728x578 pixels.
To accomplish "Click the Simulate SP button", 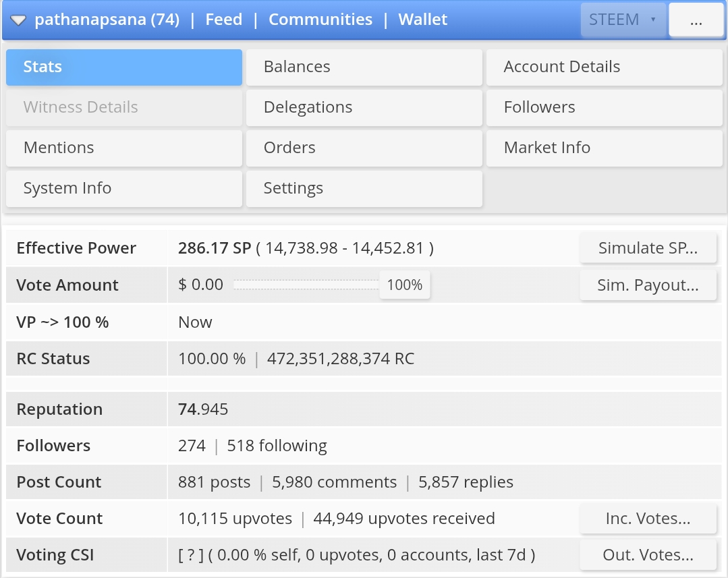I will [648, 248].
